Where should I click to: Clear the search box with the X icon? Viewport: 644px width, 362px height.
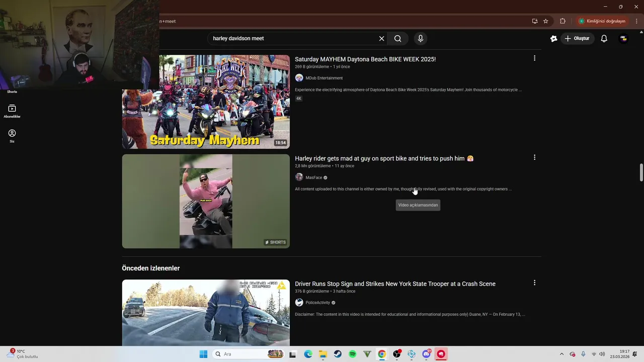click(x=381, y=39)
